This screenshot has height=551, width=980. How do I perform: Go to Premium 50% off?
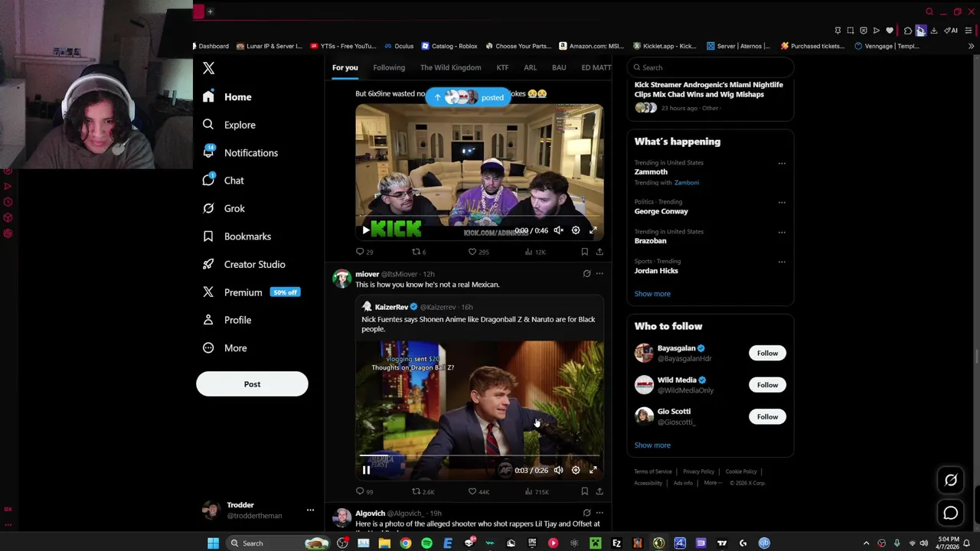(x=250, y=292)
